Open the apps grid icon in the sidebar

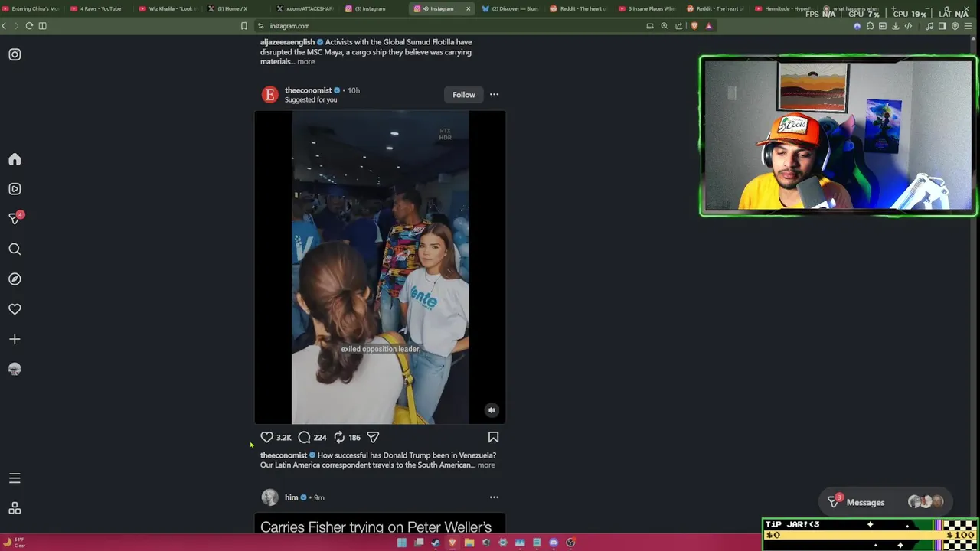(x=15, y=509)
